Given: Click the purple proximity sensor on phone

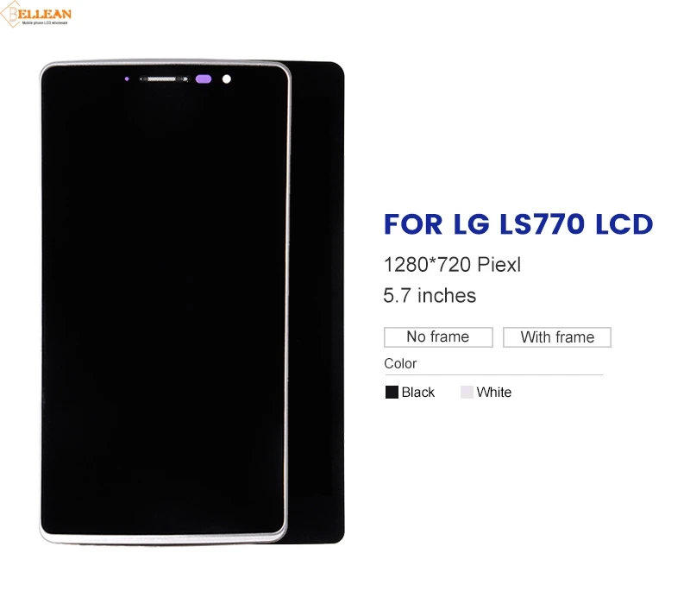Looking at the screenshot, I should tap(204, 79).
